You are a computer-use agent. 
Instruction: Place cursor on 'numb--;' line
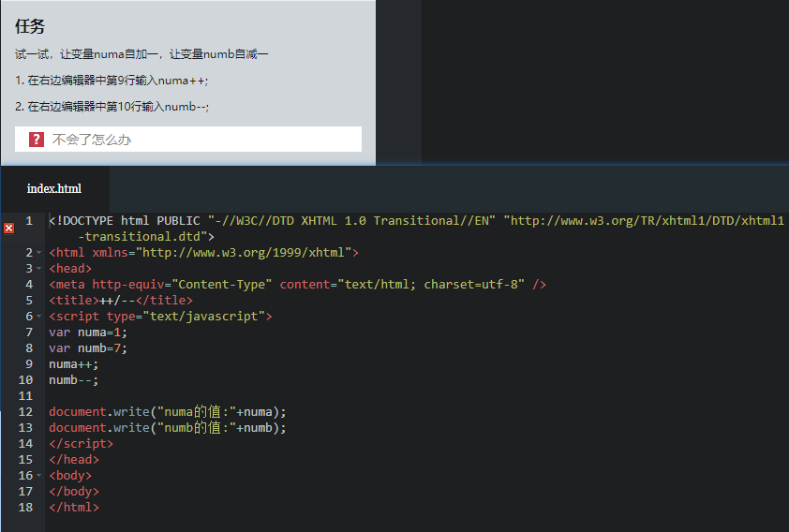74,380
